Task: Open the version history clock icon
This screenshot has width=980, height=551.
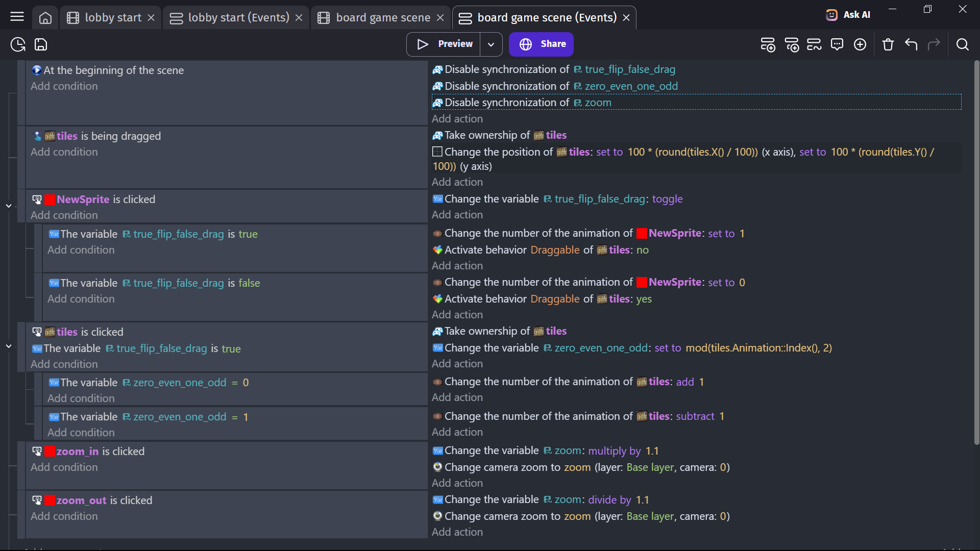Action: [x=18, y=44]
